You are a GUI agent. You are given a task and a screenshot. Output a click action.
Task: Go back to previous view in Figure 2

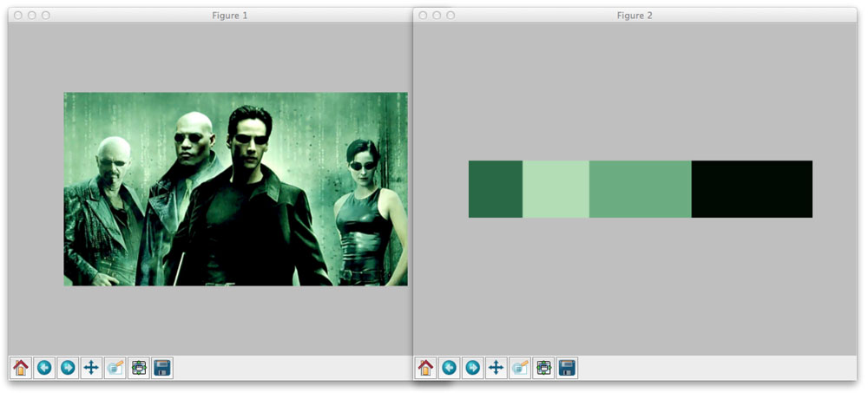(x=449, y=368)
